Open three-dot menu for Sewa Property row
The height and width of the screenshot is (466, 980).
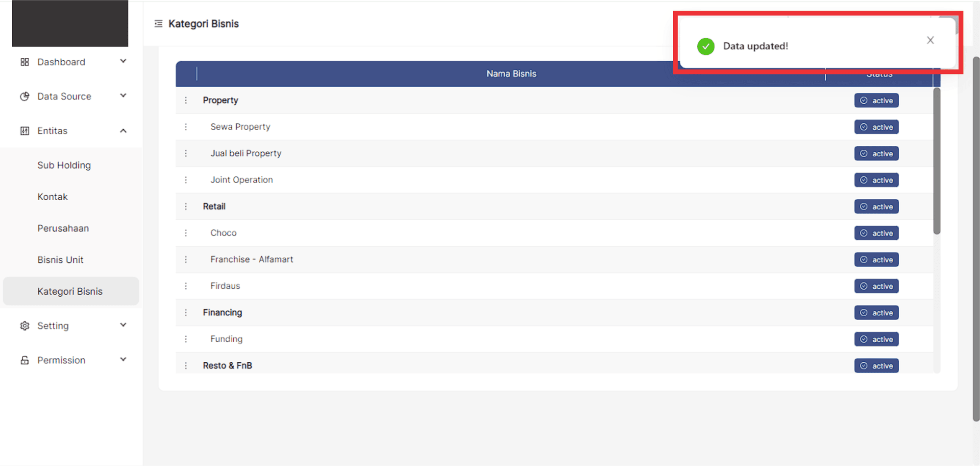186,127
